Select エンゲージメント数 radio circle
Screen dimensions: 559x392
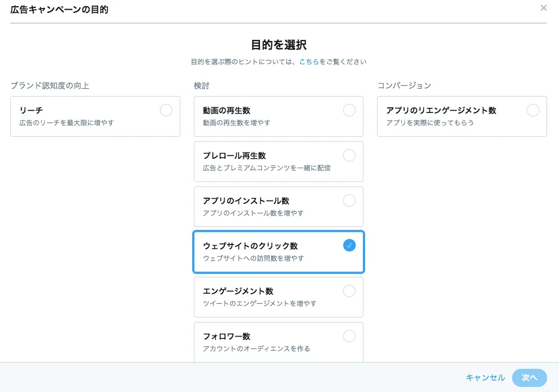point(349,291)
